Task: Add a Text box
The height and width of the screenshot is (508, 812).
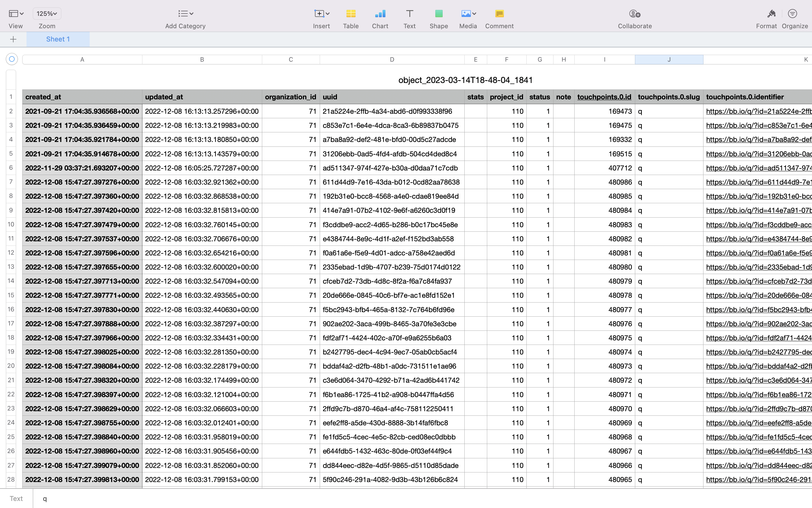Action: coord(409,14)
